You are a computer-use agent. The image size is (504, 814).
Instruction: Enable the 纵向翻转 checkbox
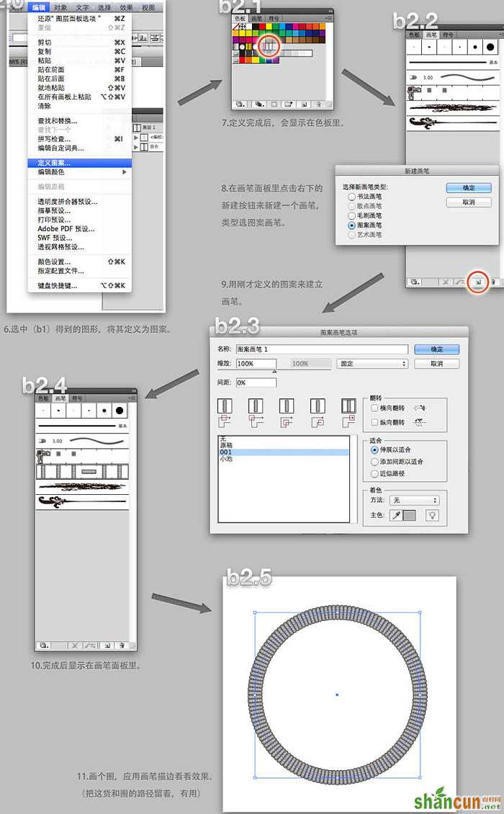click(x=374, y=423)
